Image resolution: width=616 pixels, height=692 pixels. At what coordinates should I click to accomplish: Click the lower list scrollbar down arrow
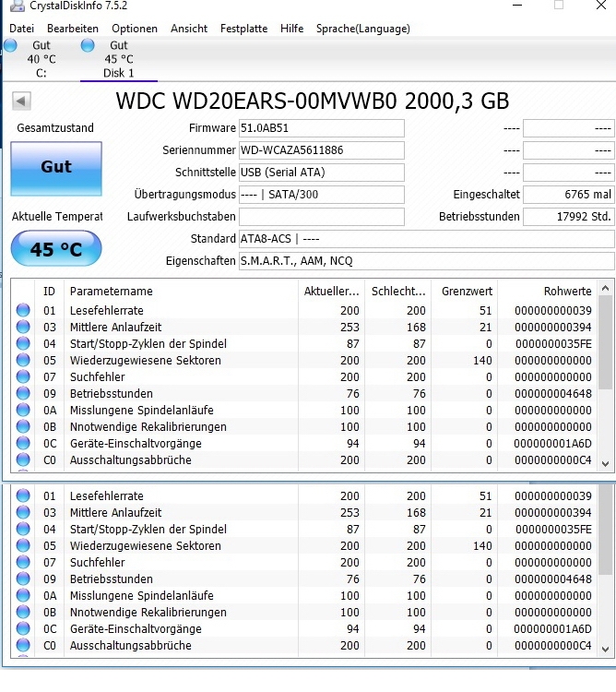click(x=606, y=650)
